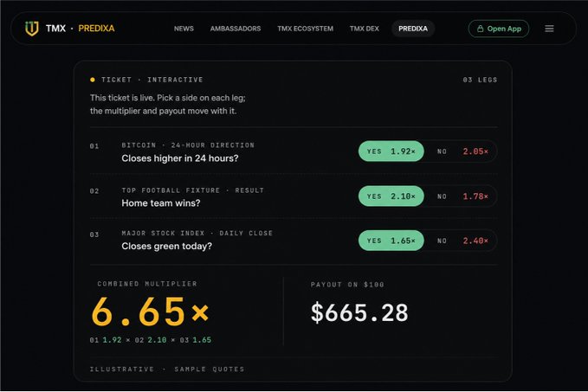Go to the NEWS nav item

point(184,29)
